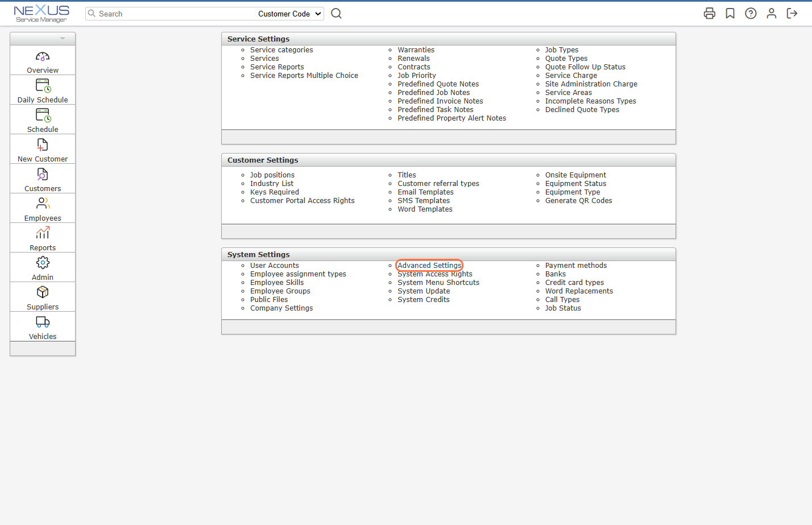
Task: Expand the Customer Code dropdown
Action: (290, 14)
